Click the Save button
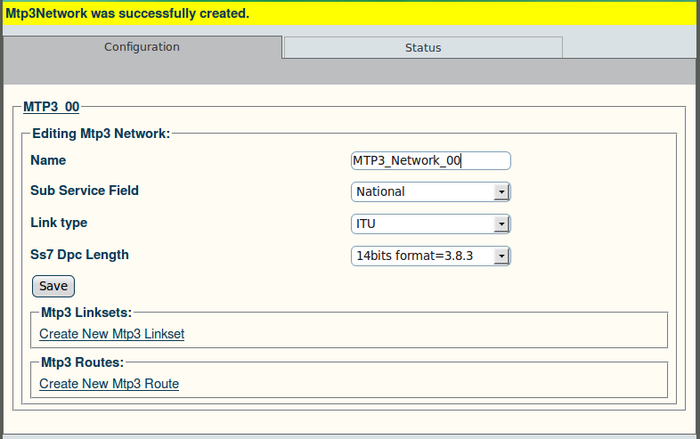 tap(53, 286)
